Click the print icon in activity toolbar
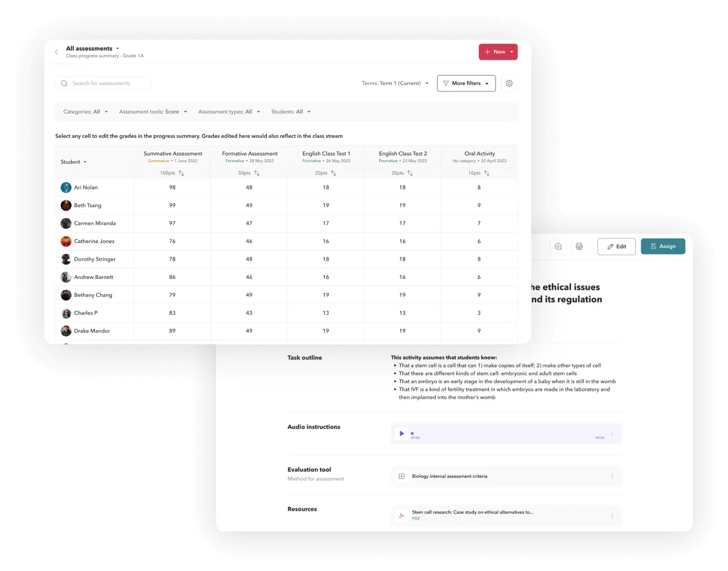This screenshot has width=728, height=571. 579,246
